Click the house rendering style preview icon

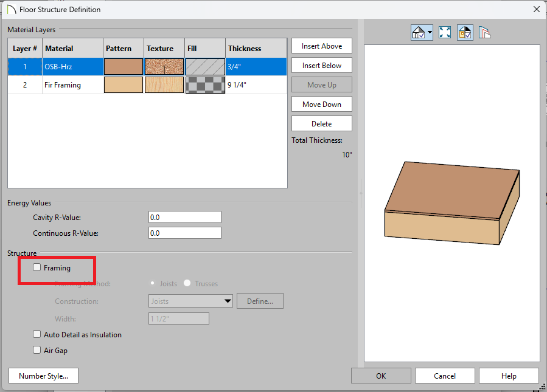(419, 33)
